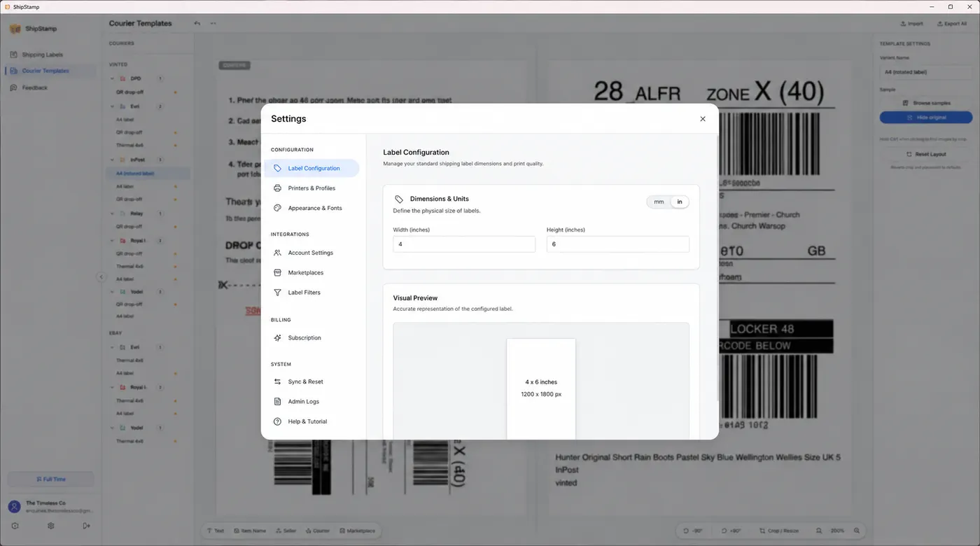
Task: Click the Variant Name input field
Action: point(926,72)
